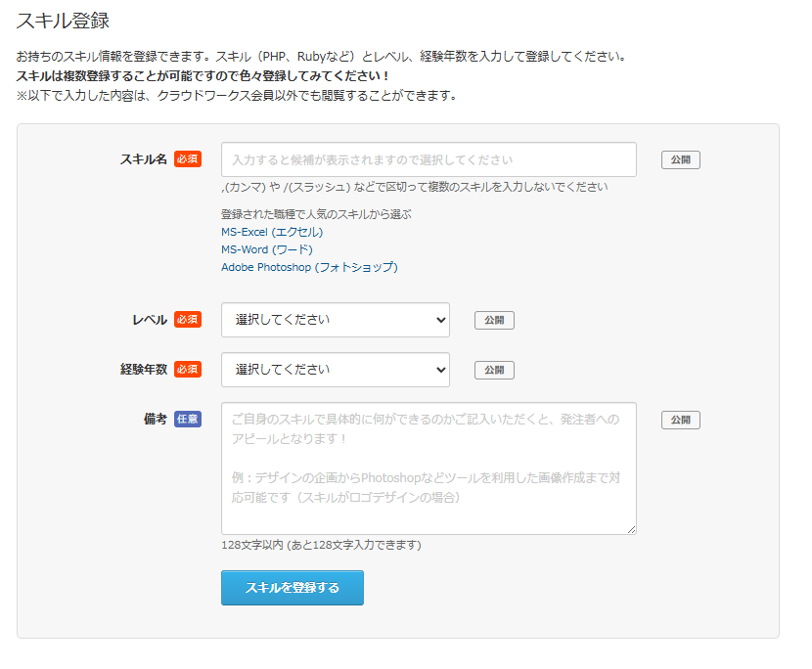The width and height of the screenshot is (812, 669).
Task: Click the red 必須 badge next to スキル名
Action: [188, 159]
